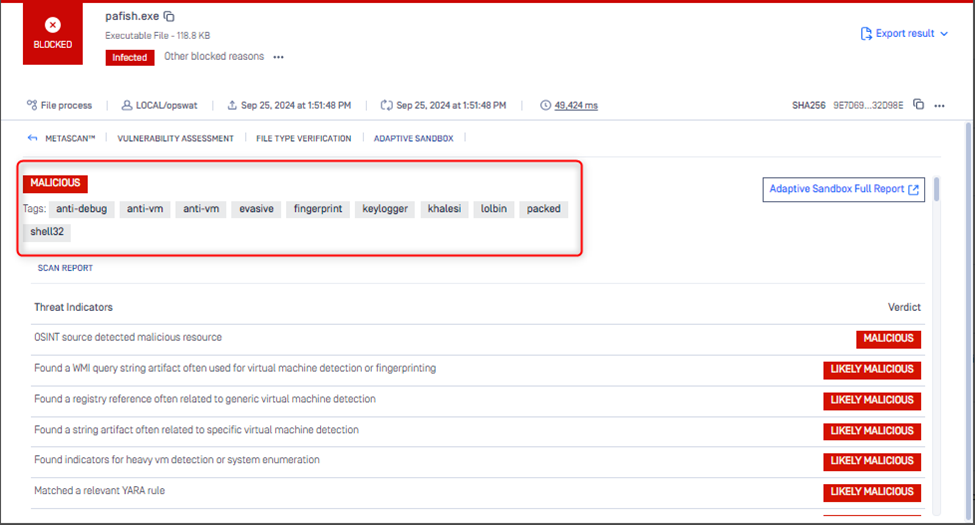Select the khalesi tag
Viewport: 975px width, 525px height.
click(x=444, y=209)
